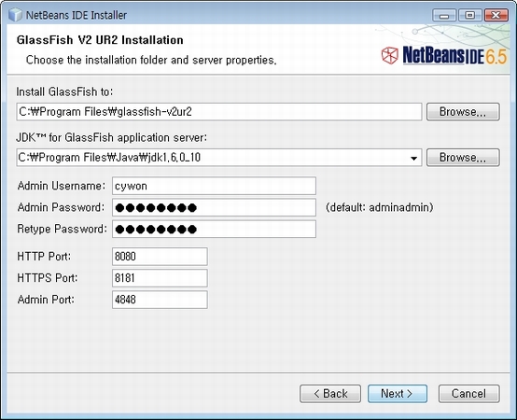The image size is (517, 420).
Task: Click the 'Retype Password:' label
Action: pos(63,229)
